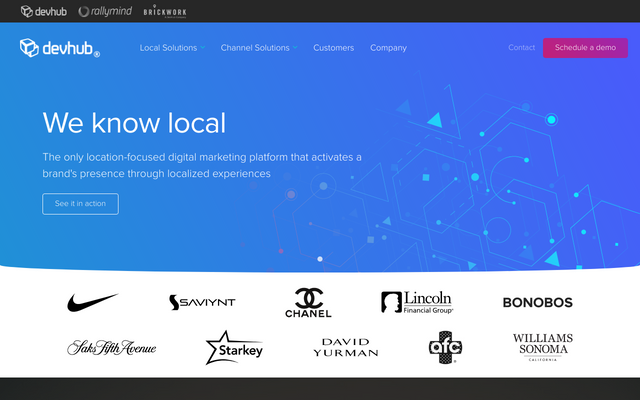Click the Starkey star logo
The height and width of the screenshot is (400, 640).
pos(234,348)
